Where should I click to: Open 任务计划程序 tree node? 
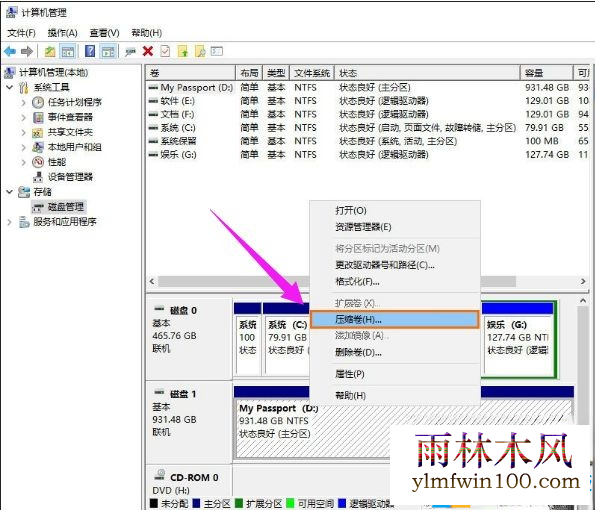coord(75,102)
